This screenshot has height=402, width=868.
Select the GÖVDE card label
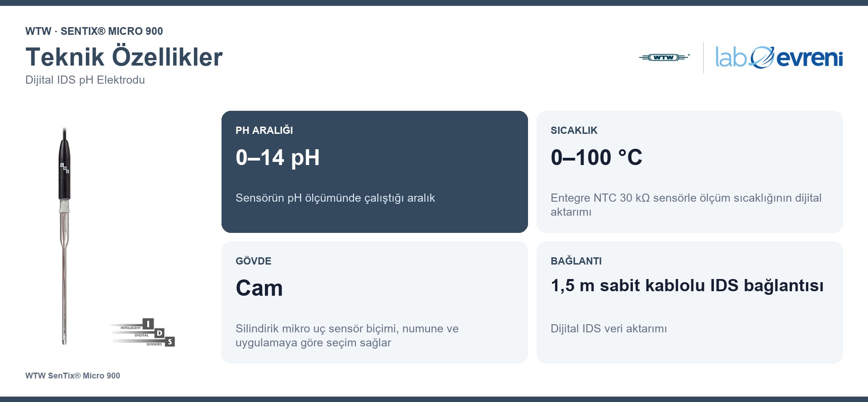[x=253, y=261]
